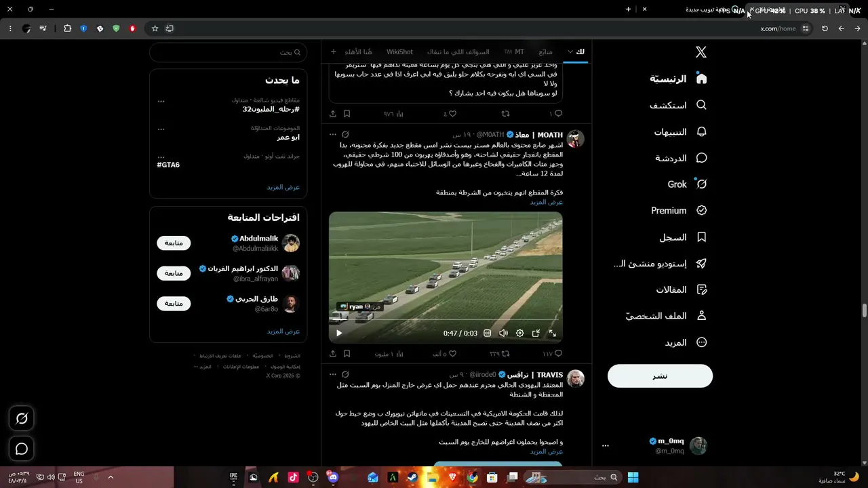The image size is (868, 488).
Task: Click the نشر (Post) button
Action: coord(660,376)
